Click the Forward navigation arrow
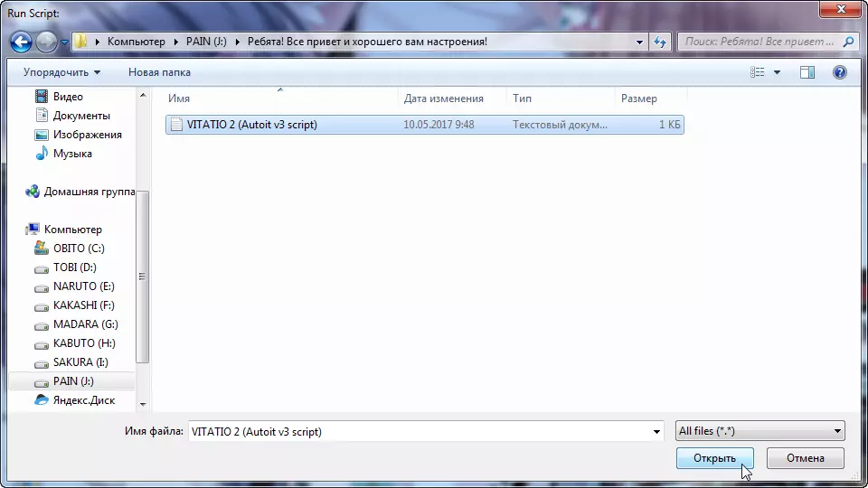The height and width of the screenshot is (488, 868). pyautogui.click(x=46, y=42)
